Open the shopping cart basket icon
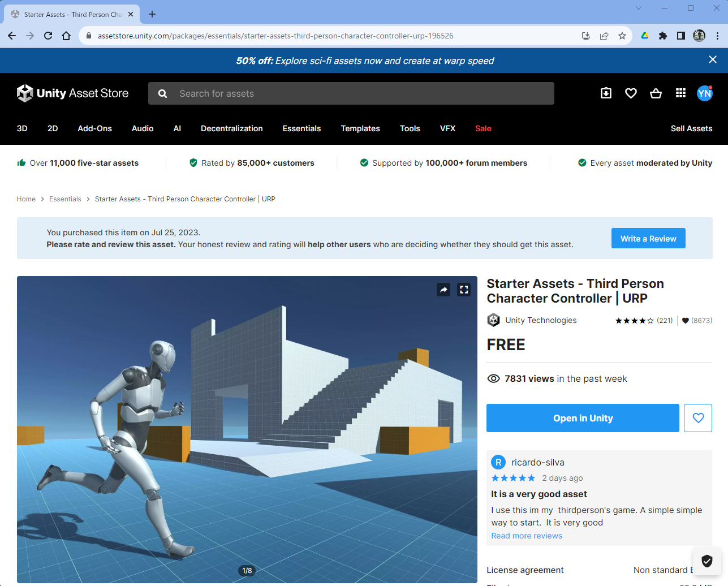Viewport: 728px width, 586px height. click(656, 93)
